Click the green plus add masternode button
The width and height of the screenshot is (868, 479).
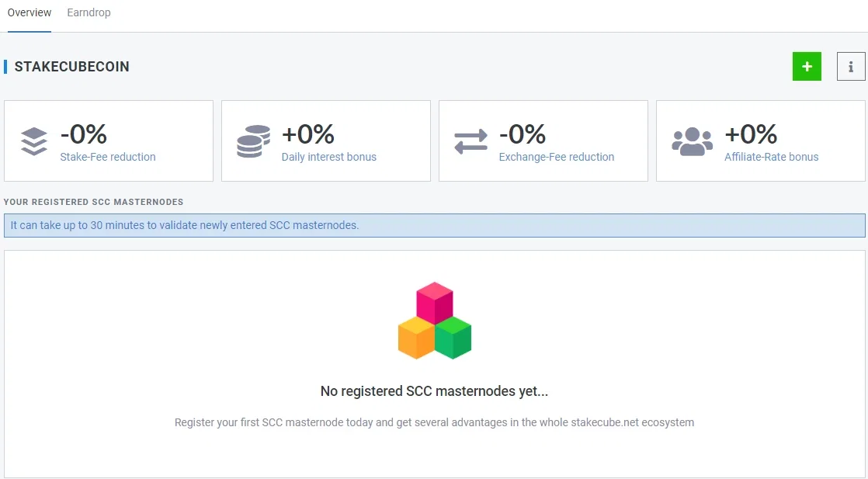coord(807,67)
